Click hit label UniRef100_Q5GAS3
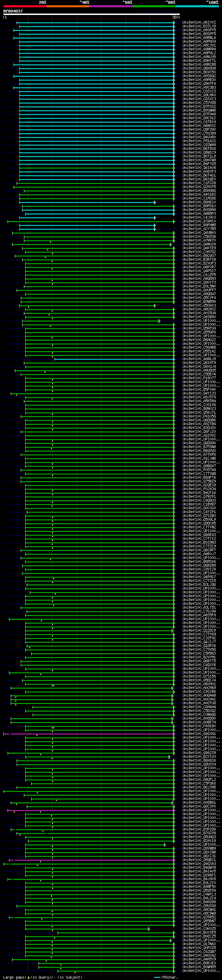 pos(199,306)
